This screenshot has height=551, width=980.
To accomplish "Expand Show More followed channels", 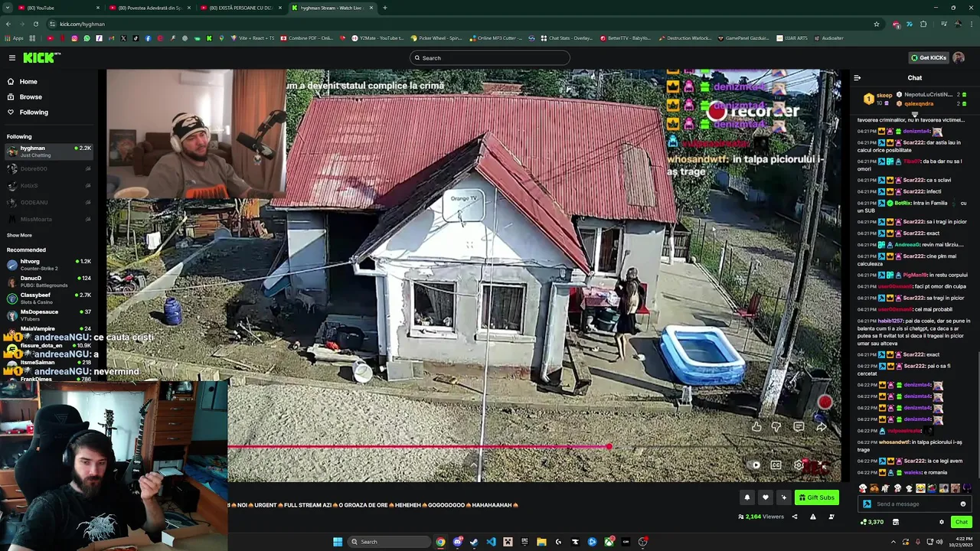I will tap(19, 235).
